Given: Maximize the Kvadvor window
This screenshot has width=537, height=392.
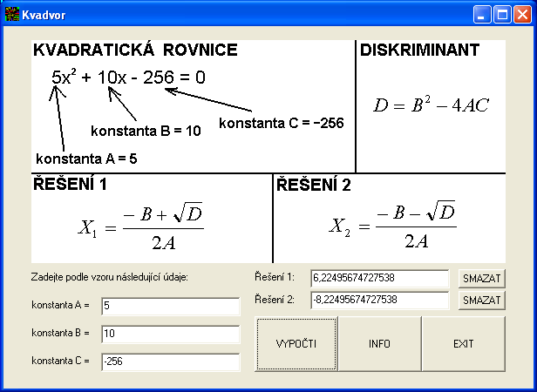Looking at the screenshot, I should tap(502, 14).
